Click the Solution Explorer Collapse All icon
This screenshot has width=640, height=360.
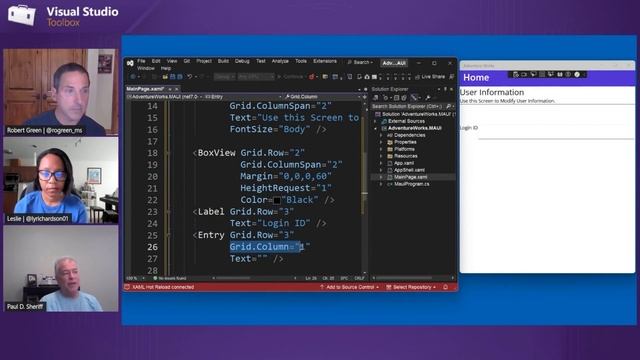[x=396, y=98]
